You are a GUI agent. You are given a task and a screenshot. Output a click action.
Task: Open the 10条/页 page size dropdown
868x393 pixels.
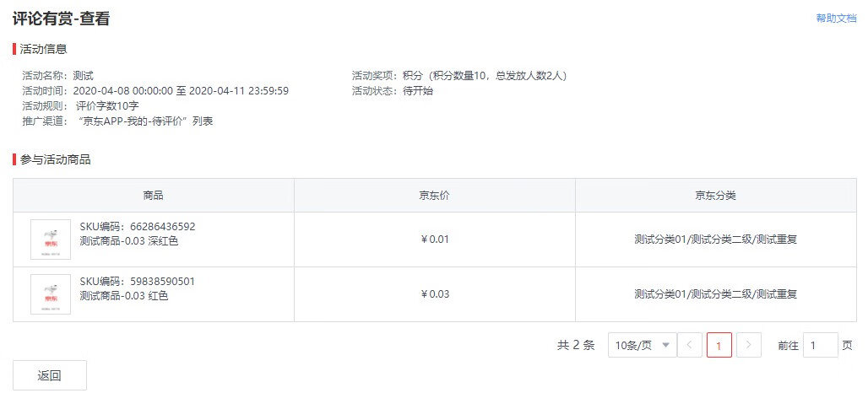(x=643, y=345)
